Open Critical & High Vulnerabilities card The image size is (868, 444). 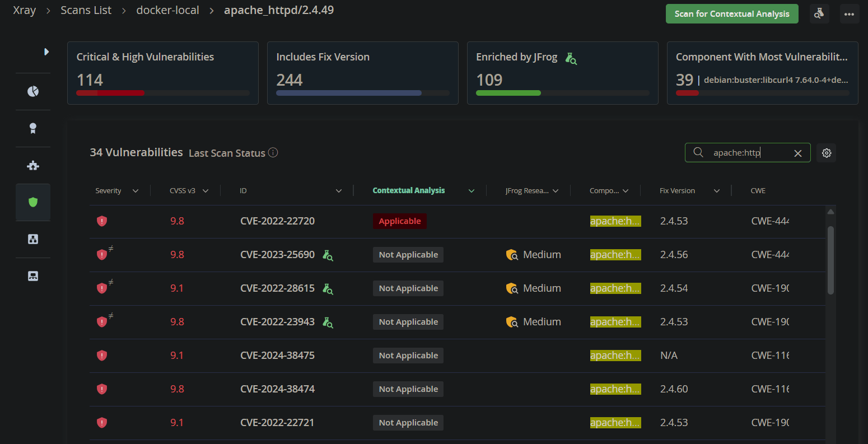click(163, 73)
